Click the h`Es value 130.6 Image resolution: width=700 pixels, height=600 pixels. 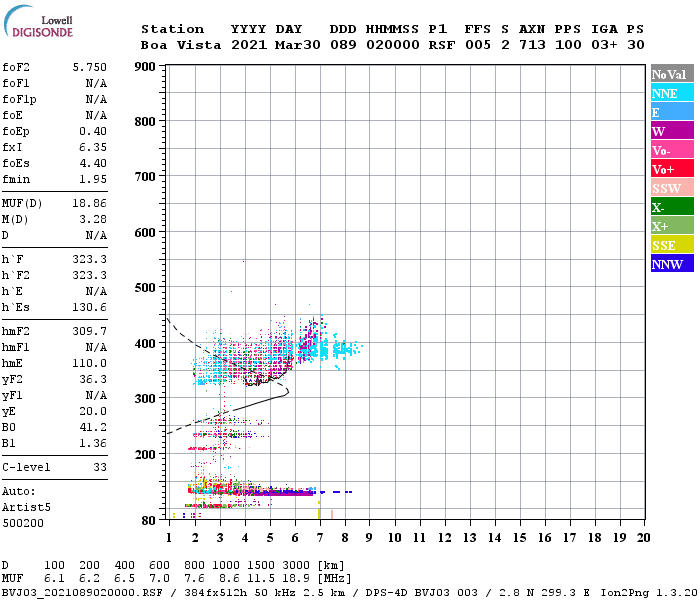tap(89, 307)
